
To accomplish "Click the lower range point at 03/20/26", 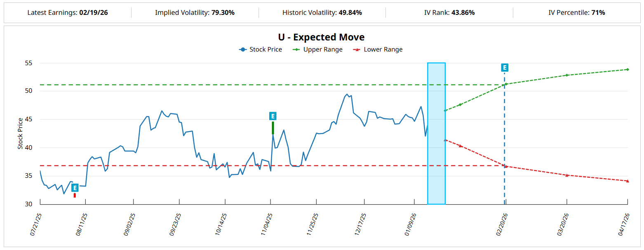I will (567, 175).
